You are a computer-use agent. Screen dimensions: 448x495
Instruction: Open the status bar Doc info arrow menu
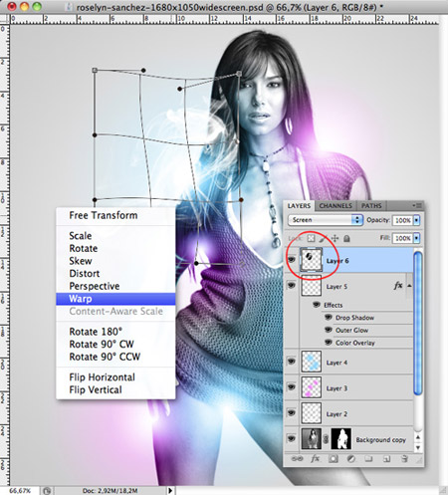click(170, 490)
